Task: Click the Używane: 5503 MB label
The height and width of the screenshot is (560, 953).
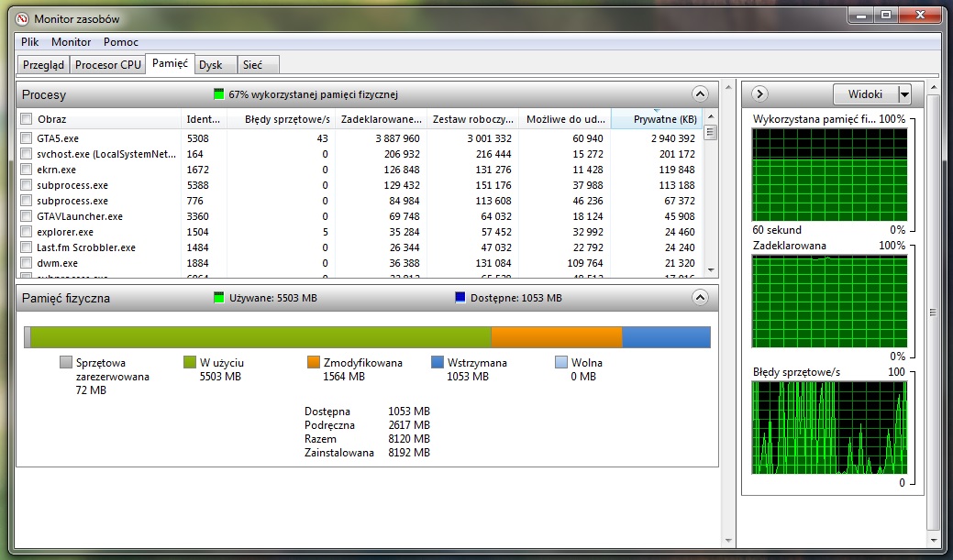Action: [x=273, y=298]
